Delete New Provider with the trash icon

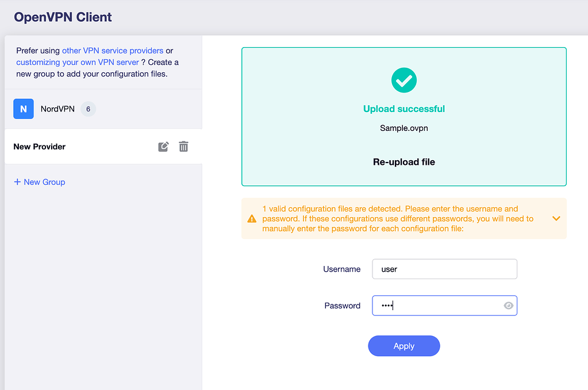[x=183, y=146]
